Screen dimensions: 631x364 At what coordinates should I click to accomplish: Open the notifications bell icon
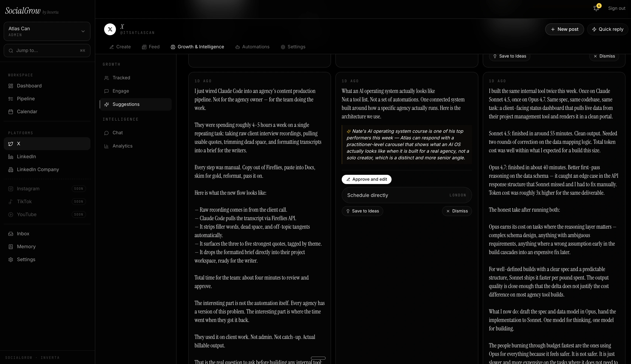tap(596, 8)
